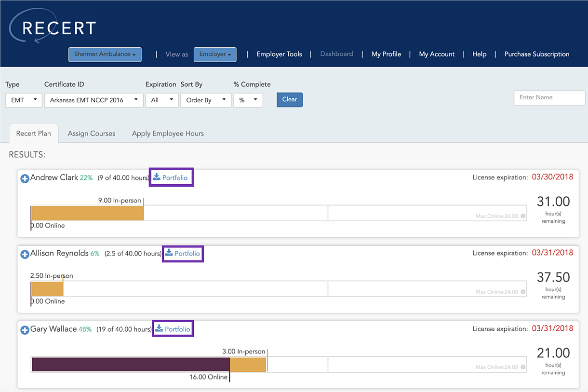Click the Enter Name search field
This screenshot has width=588, height=392.
(x=549, y=98)
